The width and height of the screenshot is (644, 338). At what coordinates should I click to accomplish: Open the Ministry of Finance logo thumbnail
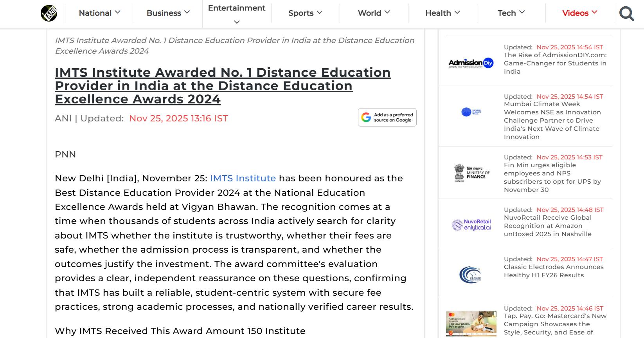(x=471, y=173)
